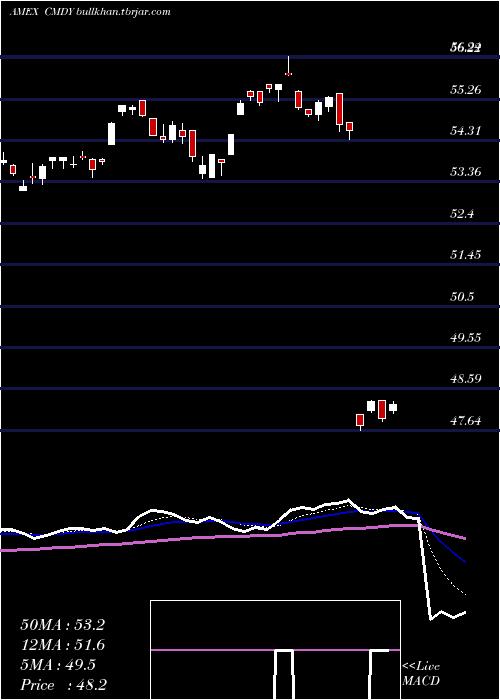Select the 55.26 price axis label
The height and width of the screenshot is (700, 500).
coord(465,90)
